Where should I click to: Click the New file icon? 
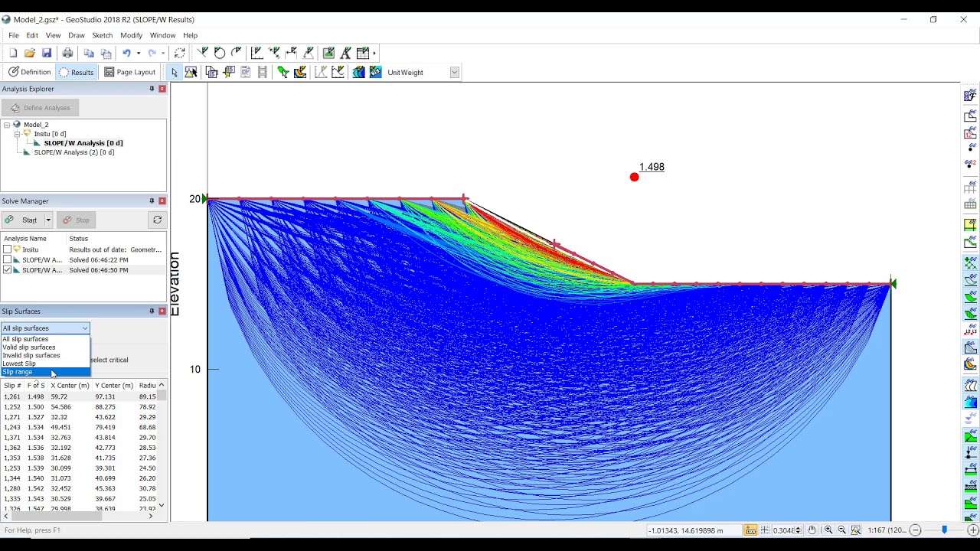13,53
